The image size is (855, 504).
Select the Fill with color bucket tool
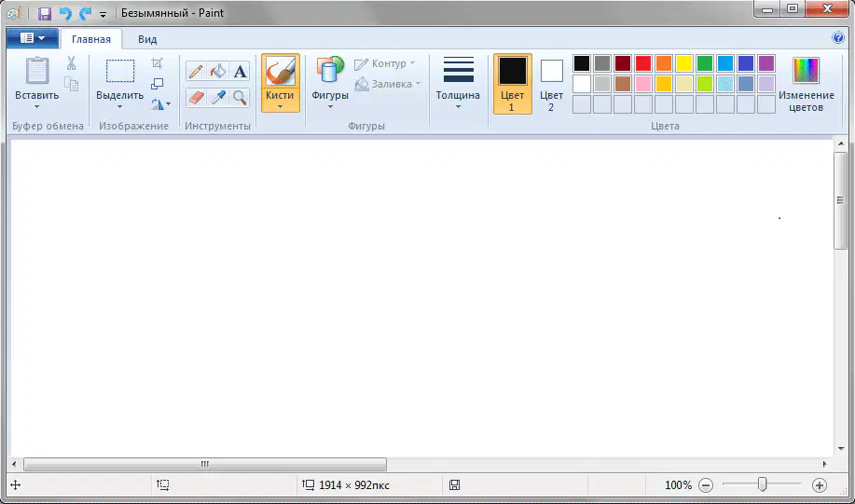pos(217,72)
